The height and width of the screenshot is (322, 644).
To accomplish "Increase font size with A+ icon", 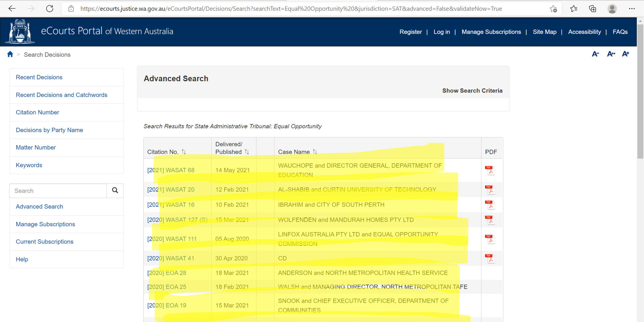I will [x=625, y=54].
